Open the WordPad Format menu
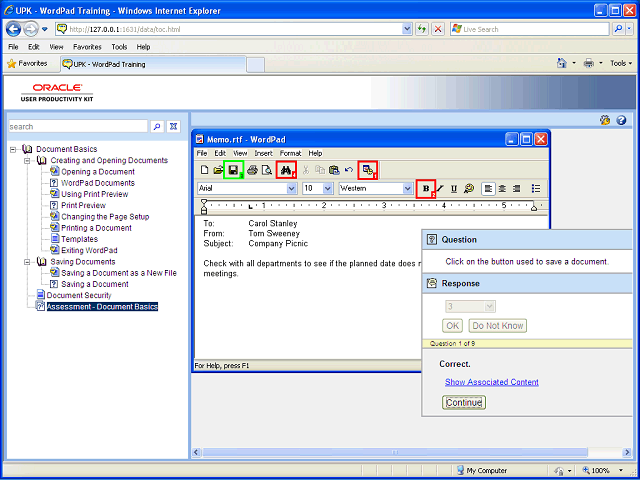Viewport: 640px width, 480px height. pyautogui.click(x=290, y=153)
